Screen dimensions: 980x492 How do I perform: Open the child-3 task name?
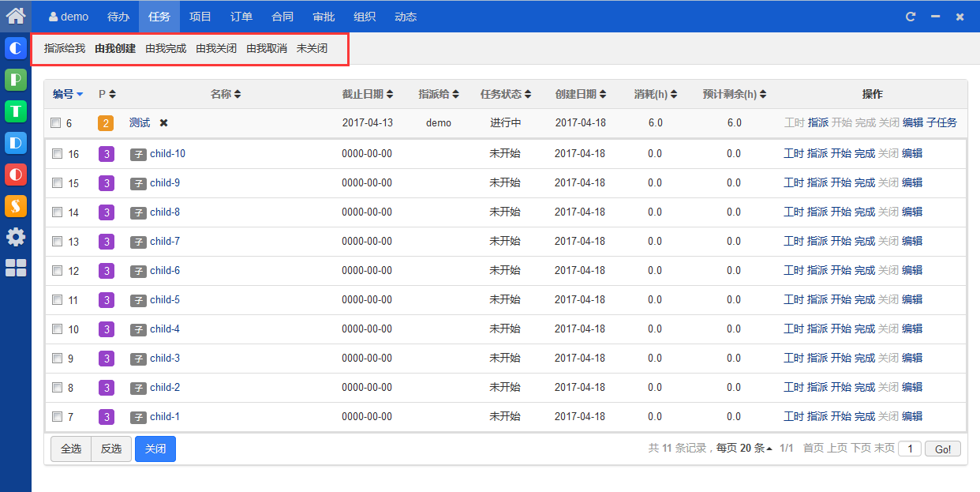click(165, 359)
